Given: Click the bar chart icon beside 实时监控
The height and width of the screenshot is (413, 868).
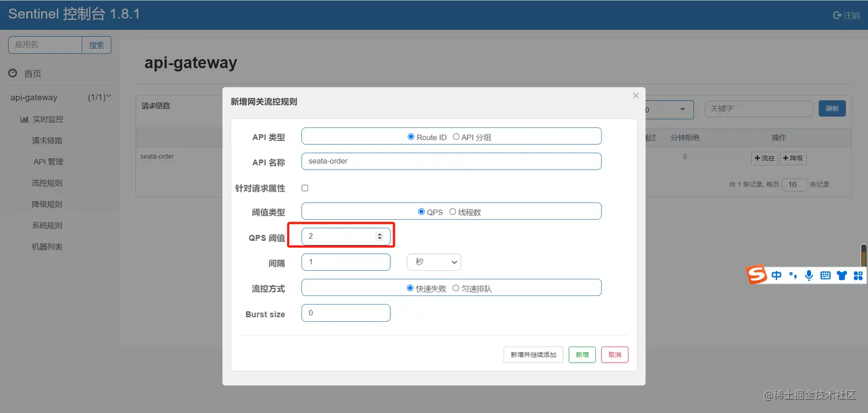Looking at the screenshot, I should pos(24,119).
